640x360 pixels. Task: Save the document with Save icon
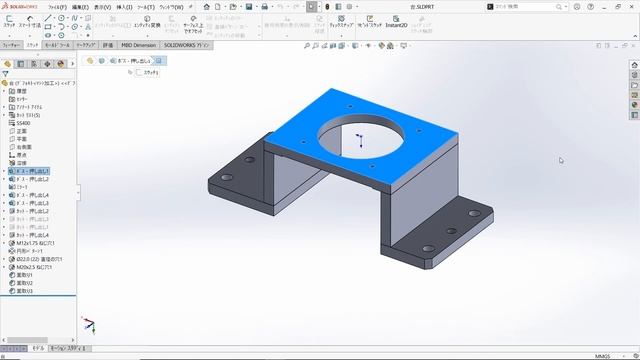pyautogui.click(x=249, y=7)
